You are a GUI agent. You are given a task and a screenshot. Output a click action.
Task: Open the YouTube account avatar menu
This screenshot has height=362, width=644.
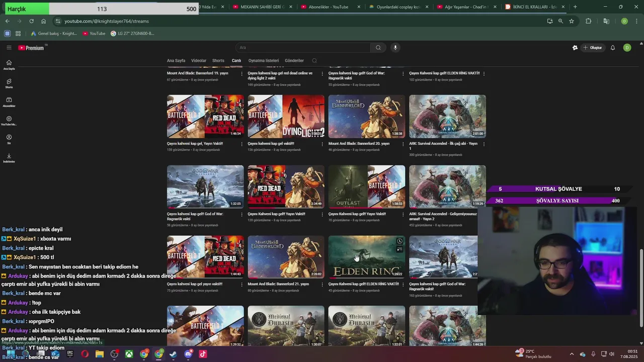tap(627, 48)
